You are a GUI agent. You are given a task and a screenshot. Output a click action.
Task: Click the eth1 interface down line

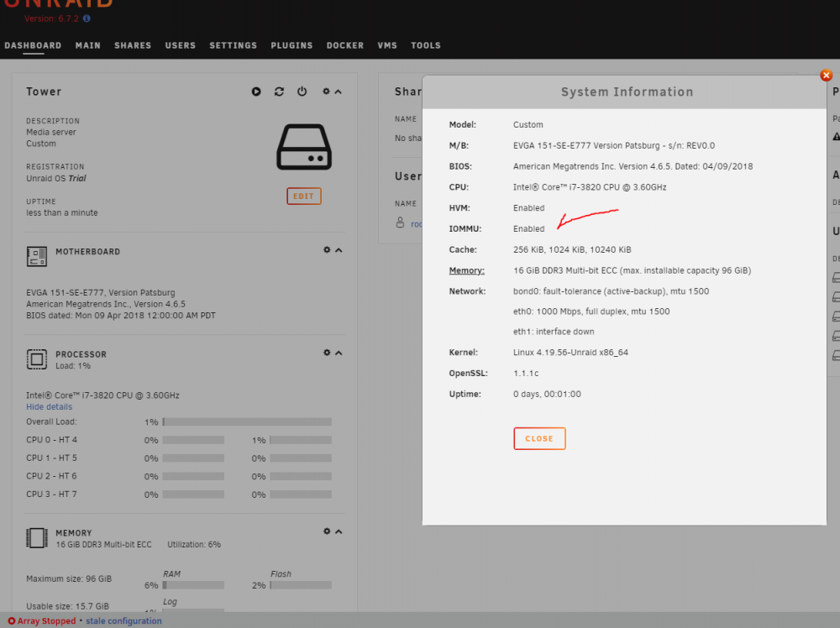[554, 332]
